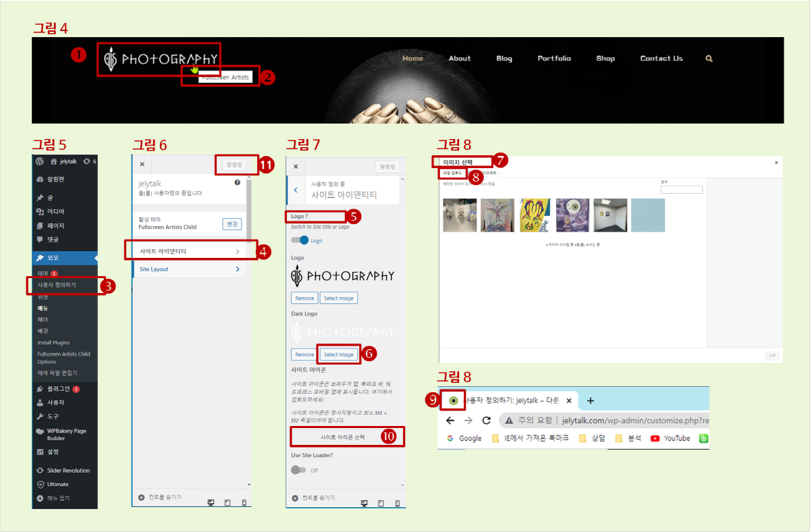Toggle the Logo switch off
Viewport: 810px width, 532px height.
coord(300,240)
